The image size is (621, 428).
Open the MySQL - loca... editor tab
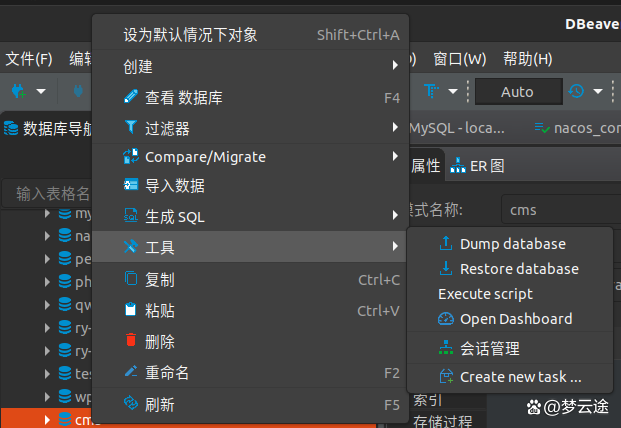tap(457, 128)
